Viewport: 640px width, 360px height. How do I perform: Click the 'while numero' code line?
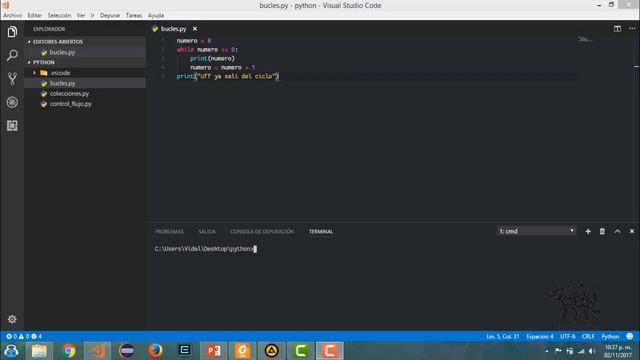click(207, 49)
